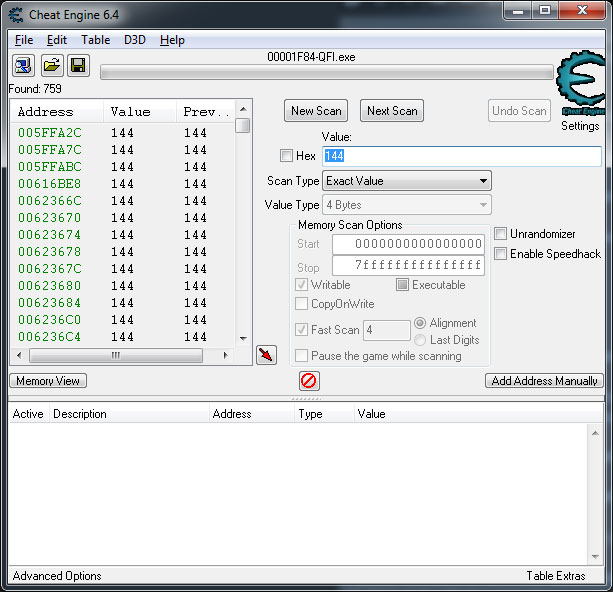Select address 00623680 in results
The height and width of the screenshot is (592, 613).
click(50, 285)
